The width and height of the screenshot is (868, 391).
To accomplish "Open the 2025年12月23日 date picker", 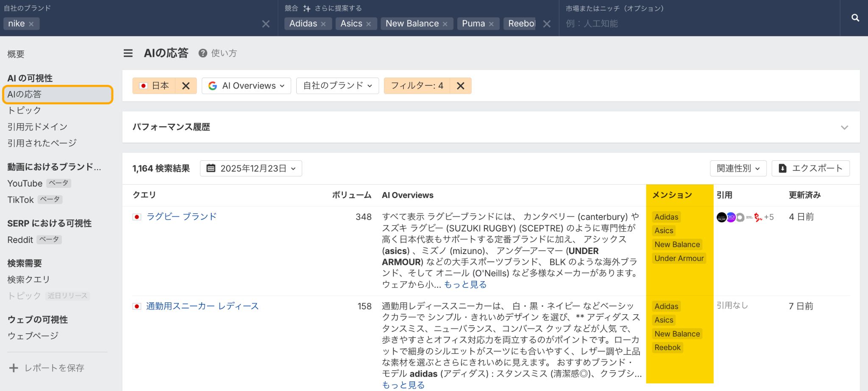I will 251,168.
